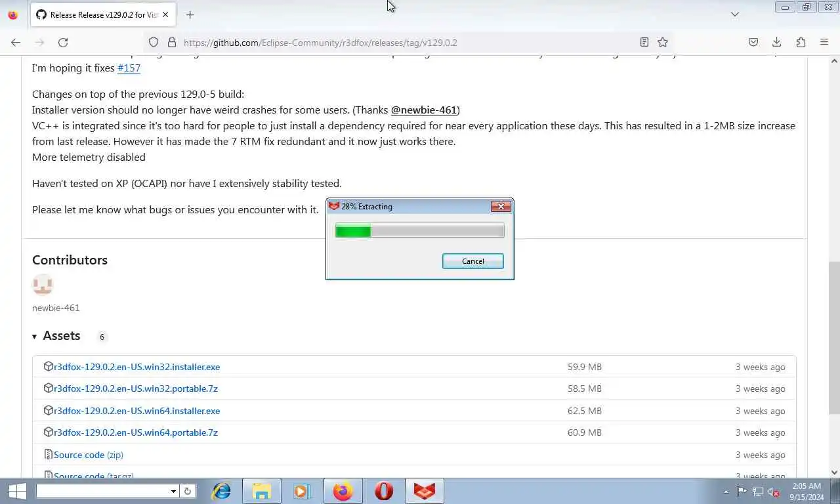Click the 28% extracting progress bar
The image size is (840, 504).
tap(419, 230)
